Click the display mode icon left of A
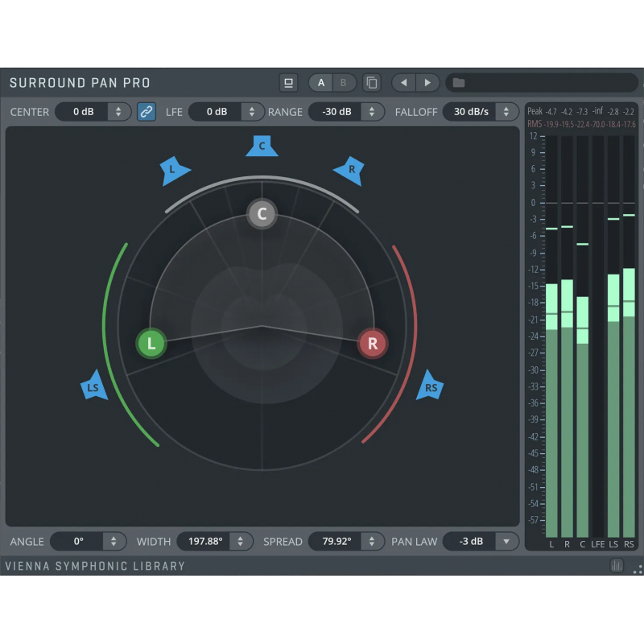Image resolution: width=644 pixels, height=644 pixels. coord(288,83)
